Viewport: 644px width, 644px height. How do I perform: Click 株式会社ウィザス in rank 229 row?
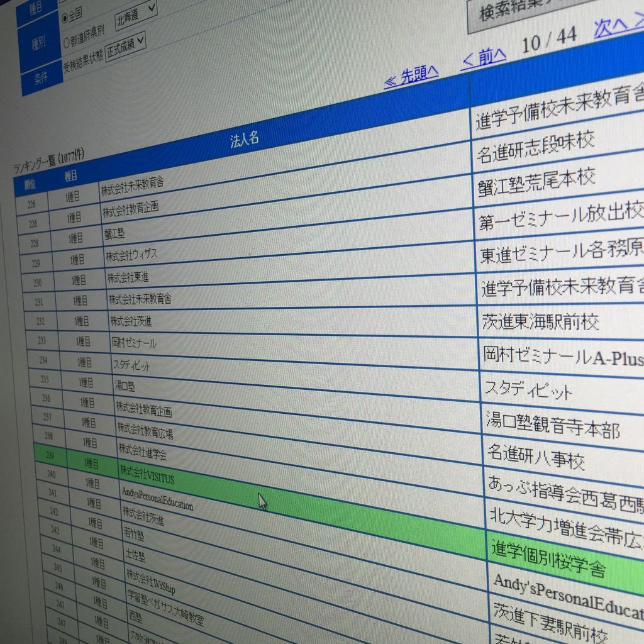coord(131,255)
